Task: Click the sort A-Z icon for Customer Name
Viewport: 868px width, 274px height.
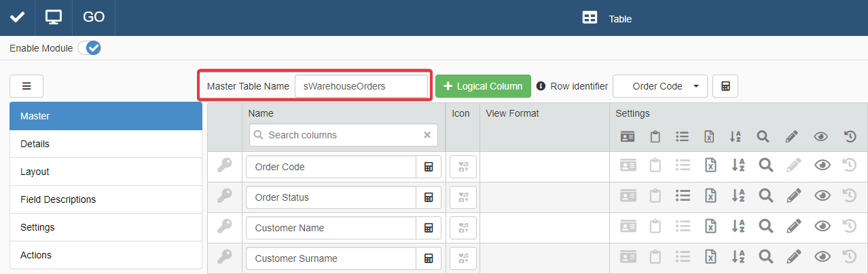Action: pos(736,228)
